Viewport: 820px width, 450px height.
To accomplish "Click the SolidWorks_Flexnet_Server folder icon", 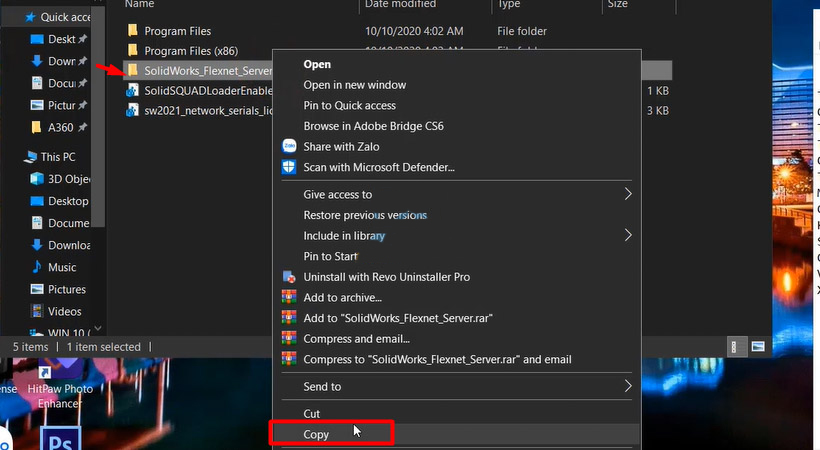I will (x=132, y=71).
